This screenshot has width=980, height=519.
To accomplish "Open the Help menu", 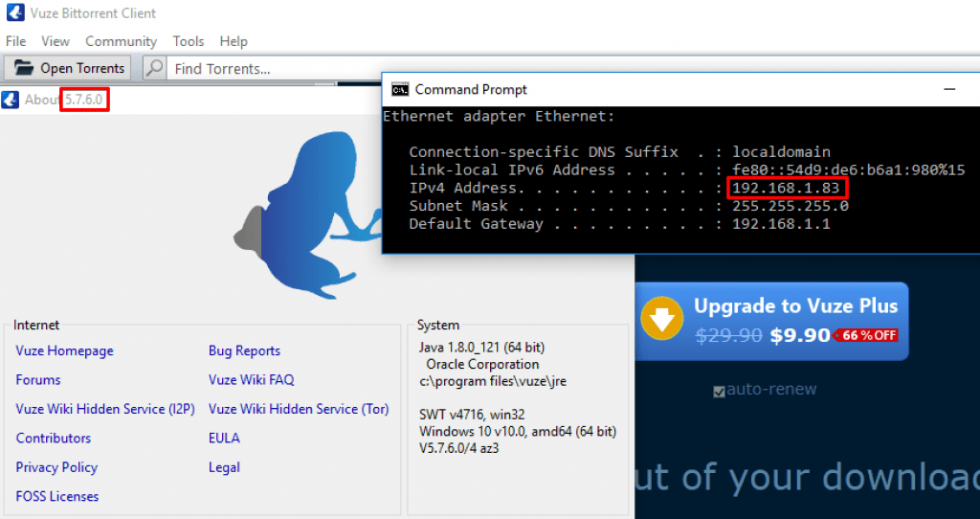I will click(x=234, y=41).
